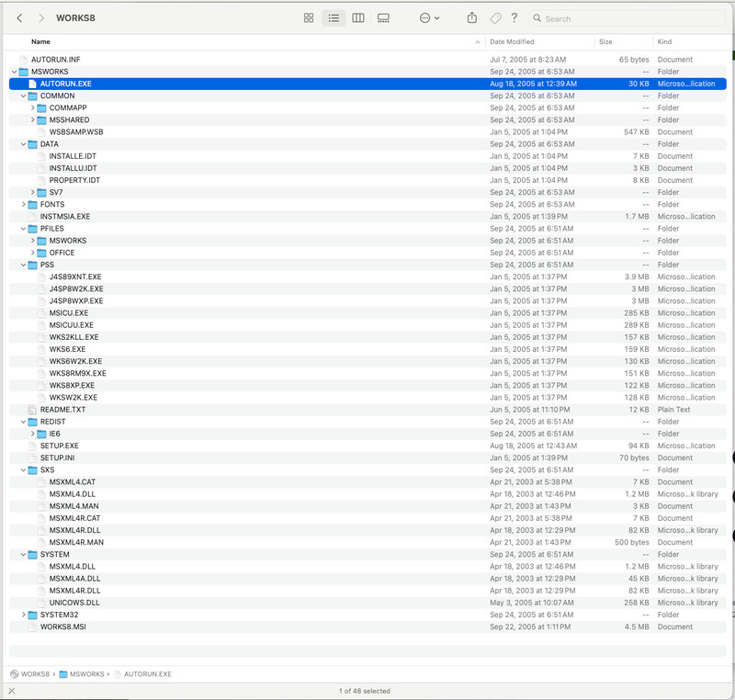Click the DATA folder icon
The height and width of the screenshot is (700, 735).
(x=32, y=144)
